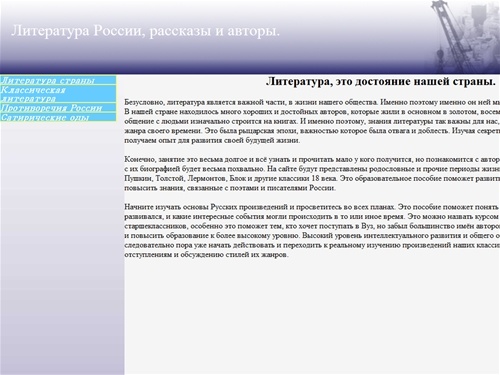500x375 pixels.
Task: Click the site title 'Литература России, рассказы и авторы.'
Action: point(145,31)
